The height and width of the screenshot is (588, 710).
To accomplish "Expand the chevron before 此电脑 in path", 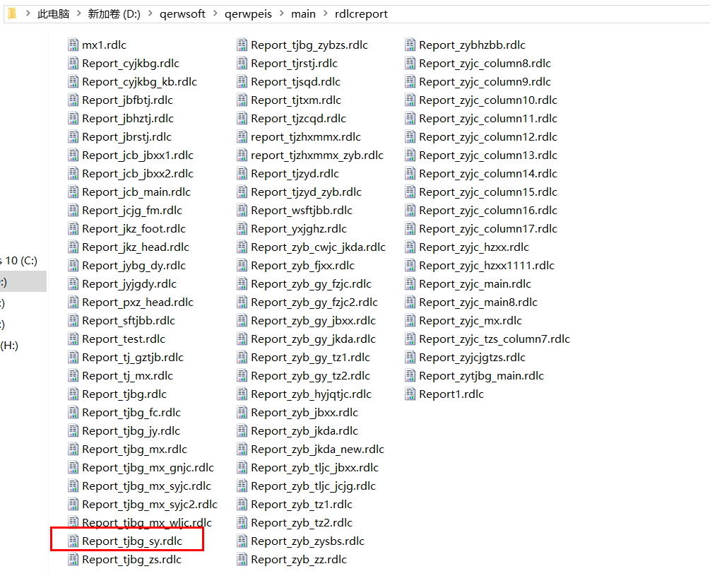I will [28, 13].
